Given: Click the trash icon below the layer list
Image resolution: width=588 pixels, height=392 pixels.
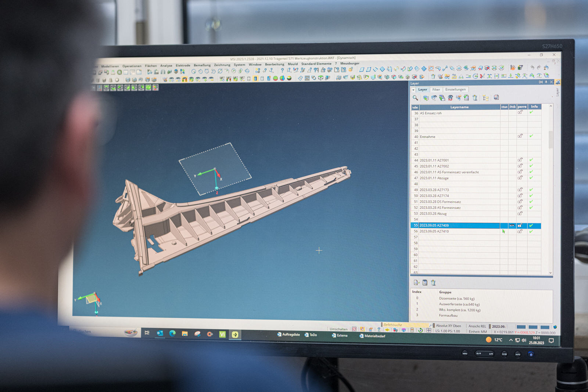Looking at the screenshot, I should coord(433,283).
